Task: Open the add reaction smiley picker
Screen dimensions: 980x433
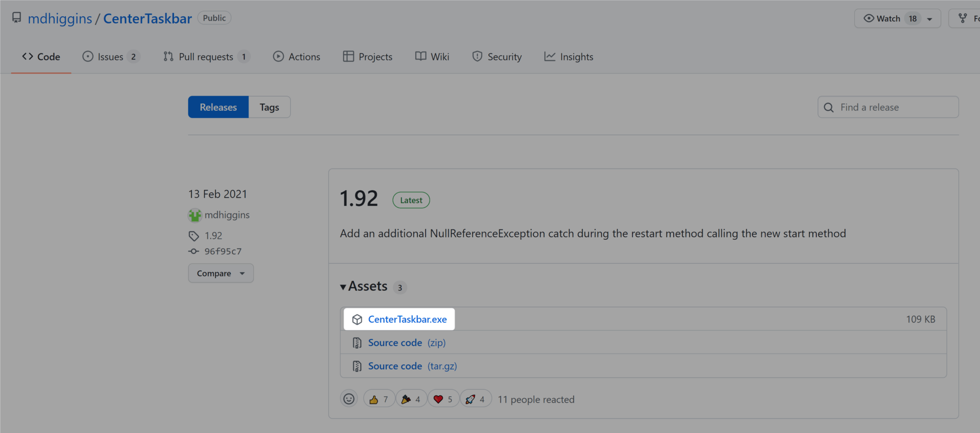Action: pos(349,399)
